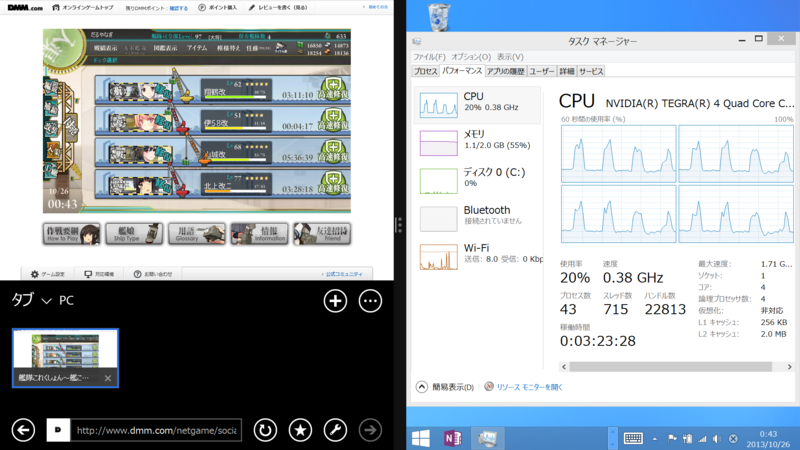Open game settings gear link
Screen dimensions: 800x450
click(x=47, y=274)
